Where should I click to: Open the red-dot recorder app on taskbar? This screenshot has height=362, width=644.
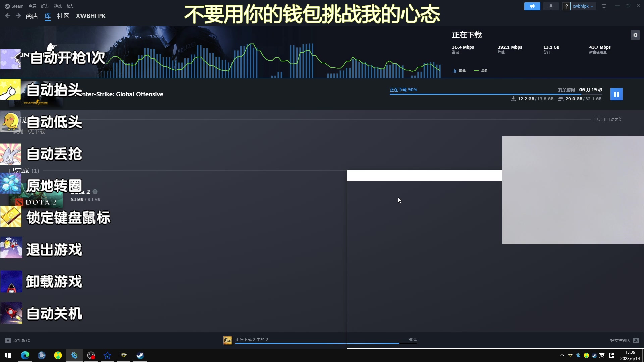click(91, 355)
